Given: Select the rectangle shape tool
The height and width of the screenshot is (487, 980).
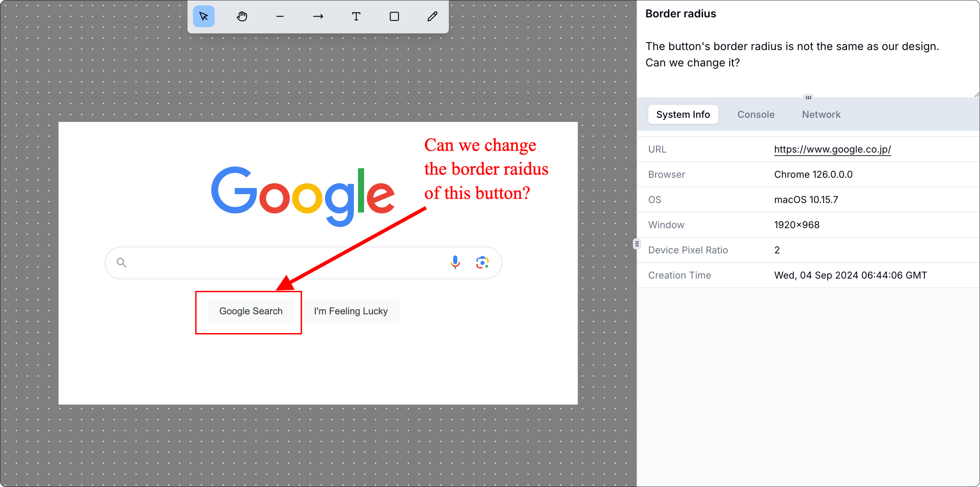Looking at the screenshot, I should (394, 16).
